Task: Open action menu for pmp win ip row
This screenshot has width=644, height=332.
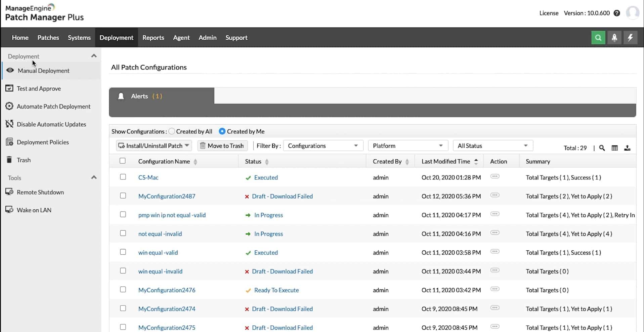Action: 495,214
